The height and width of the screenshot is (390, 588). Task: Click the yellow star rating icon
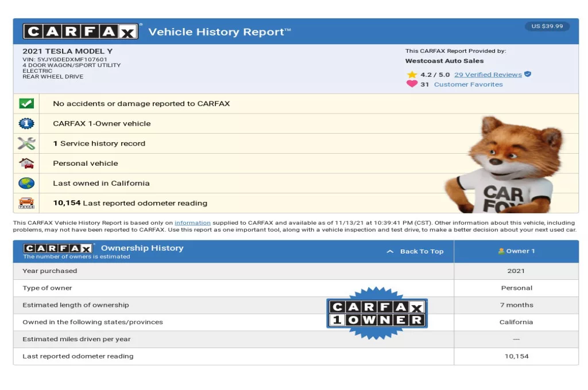tap(412, 75)
